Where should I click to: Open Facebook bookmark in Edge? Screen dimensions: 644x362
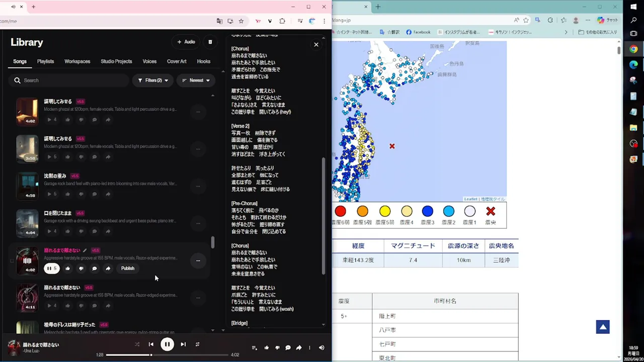click(x=418, y=32)
